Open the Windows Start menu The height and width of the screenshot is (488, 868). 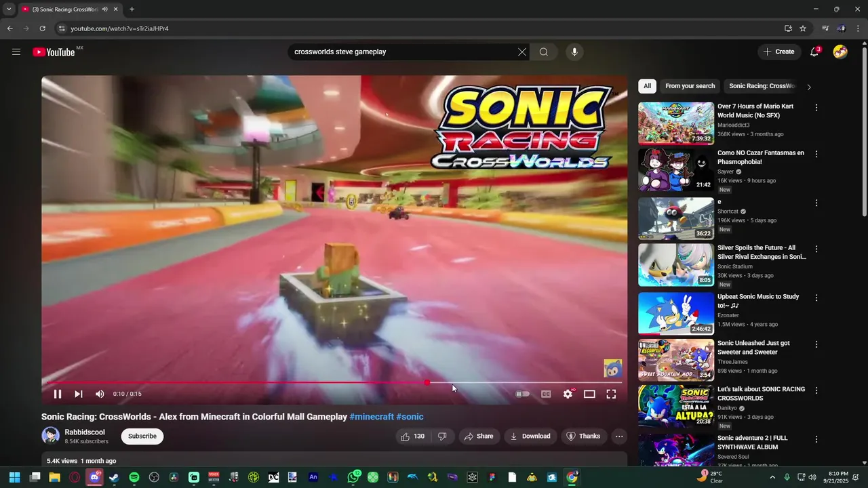coord(14,477)
